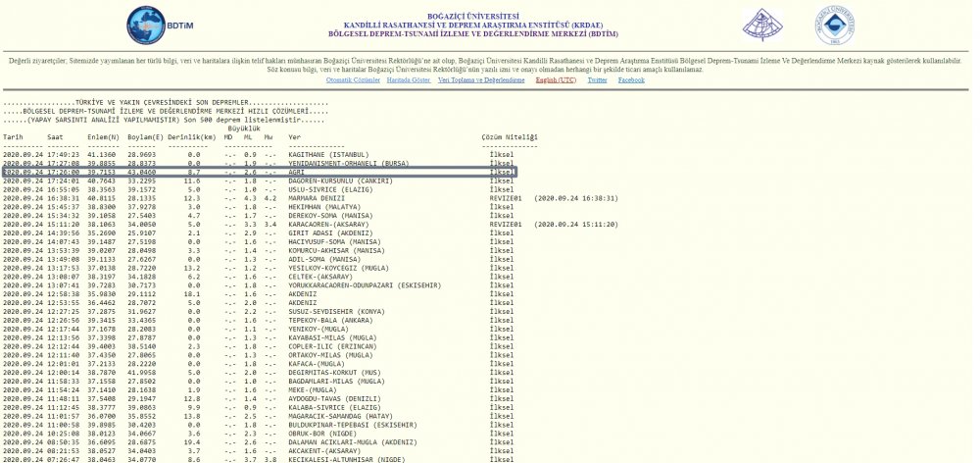This screenshot has height=463, width=980.
Task: Click the REVIZE01 label on Marmara row
Action: coord(504,197)
